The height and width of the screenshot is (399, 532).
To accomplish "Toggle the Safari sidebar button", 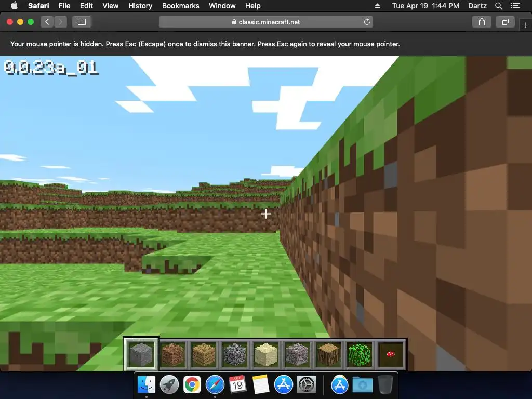I will point(82,22).
